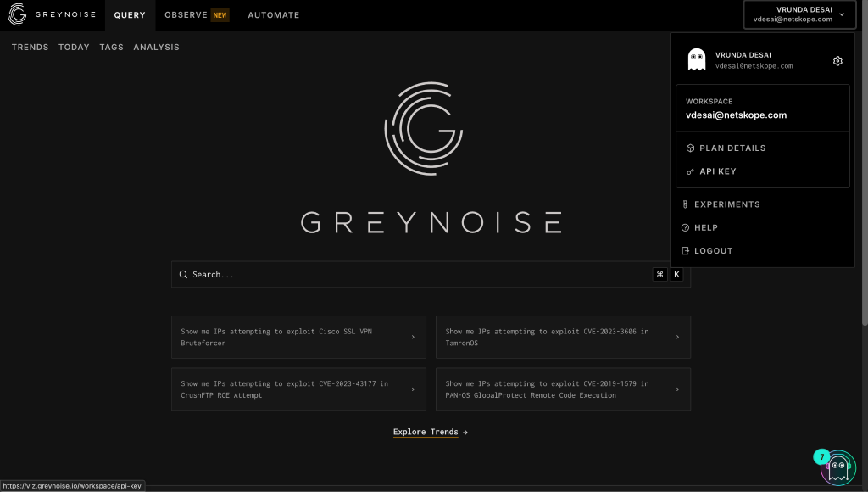The width and height of the screenshot is (868, 492).
Task: Click the CVE-2019-1579 PAN-OS suggestion
Action: tap(563, 389)
